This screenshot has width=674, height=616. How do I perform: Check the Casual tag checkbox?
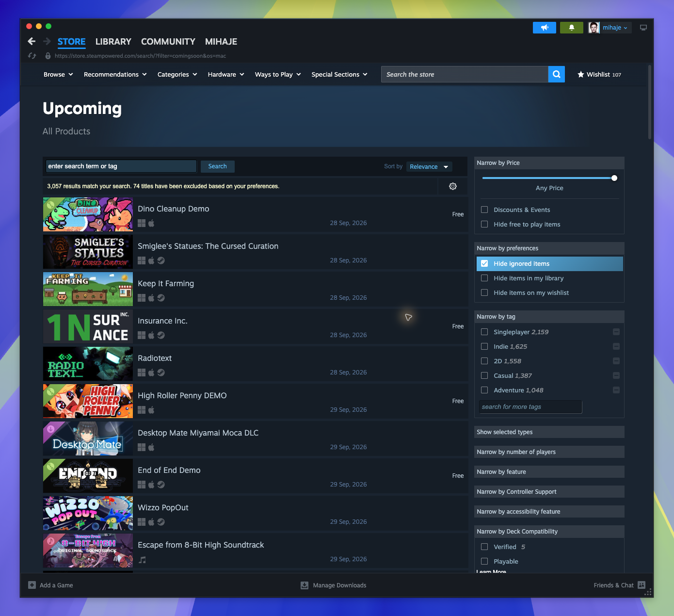(484, 375)
